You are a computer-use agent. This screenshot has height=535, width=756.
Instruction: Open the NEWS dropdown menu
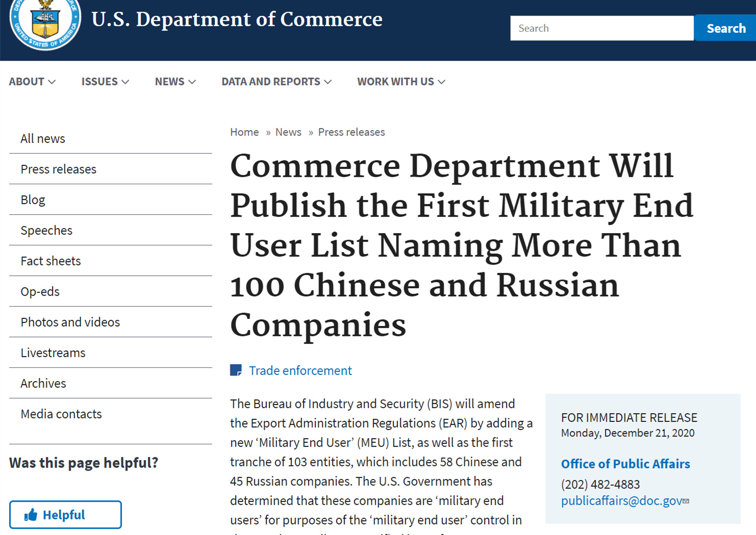click(x=175, y=82)
